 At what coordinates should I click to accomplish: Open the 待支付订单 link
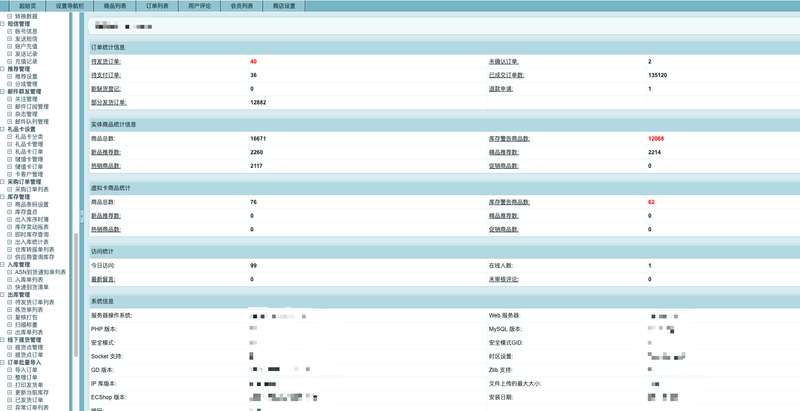click(x=106, y=75)
